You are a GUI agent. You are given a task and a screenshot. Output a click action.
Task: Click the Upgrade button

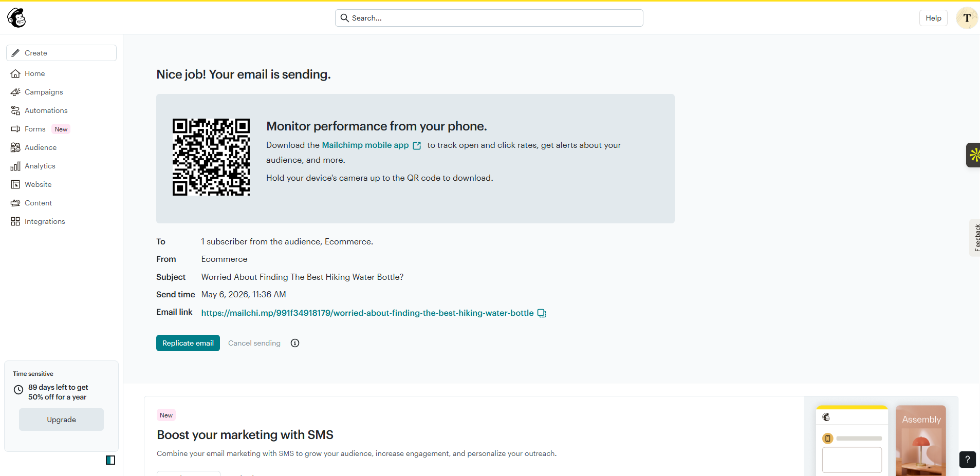61,420
